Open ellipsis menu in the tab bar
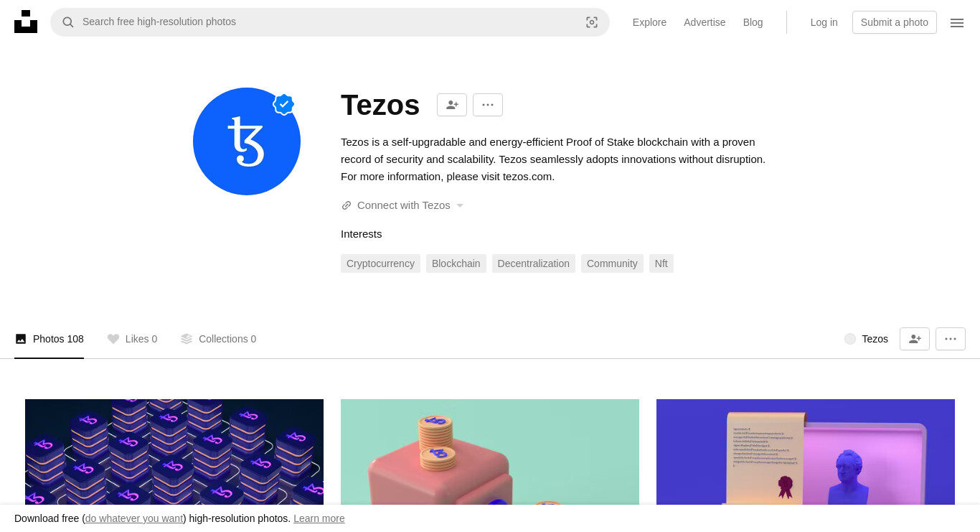 coord(951,339)
